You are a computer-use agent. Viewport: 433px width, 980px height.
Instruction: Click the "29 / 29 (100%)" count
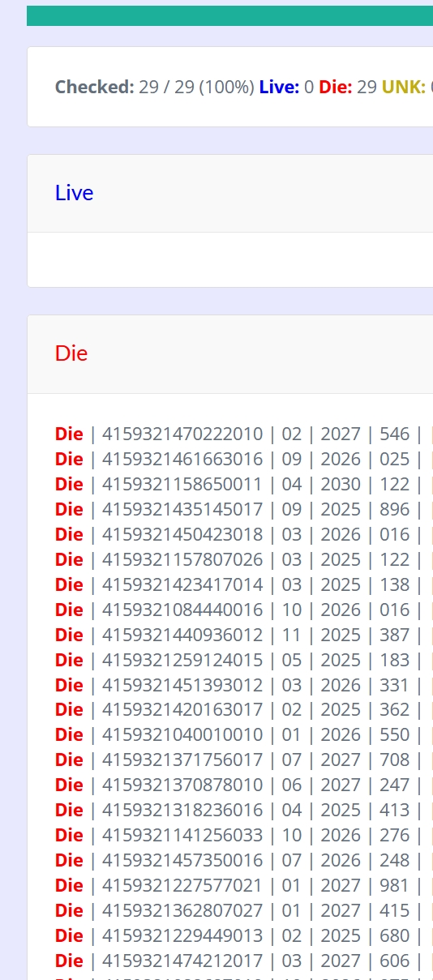196,87
